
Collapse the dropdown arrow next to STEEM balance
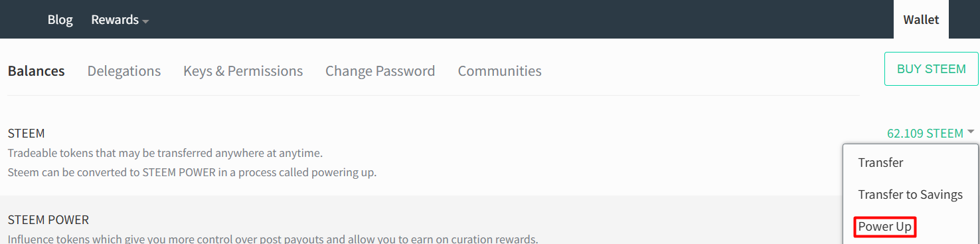tap(971, 132)
